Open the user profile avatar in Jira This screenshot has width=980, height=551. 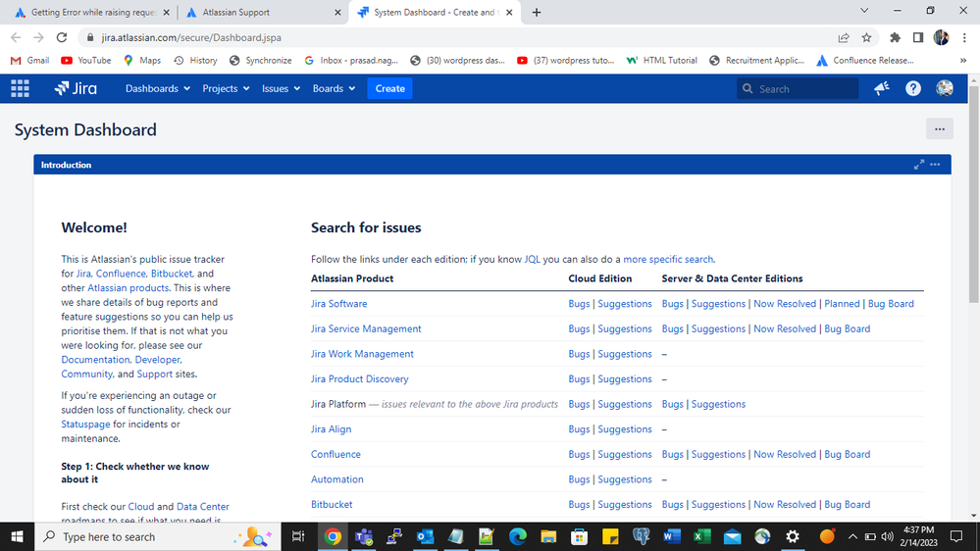[x=945, y=88]
